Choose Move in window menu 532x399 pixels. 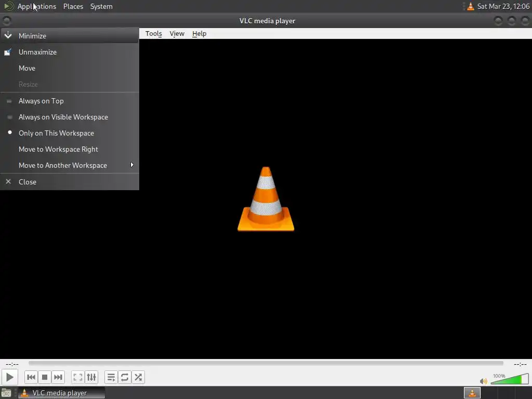pos(70,68)
